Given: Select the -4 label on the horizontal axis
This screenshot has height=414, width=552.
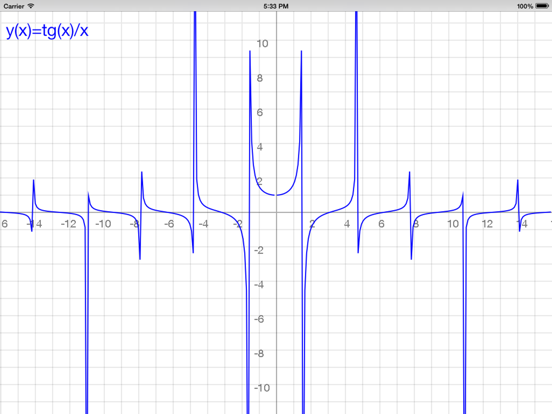Looking at the screenshot, I should click(203, 224).
